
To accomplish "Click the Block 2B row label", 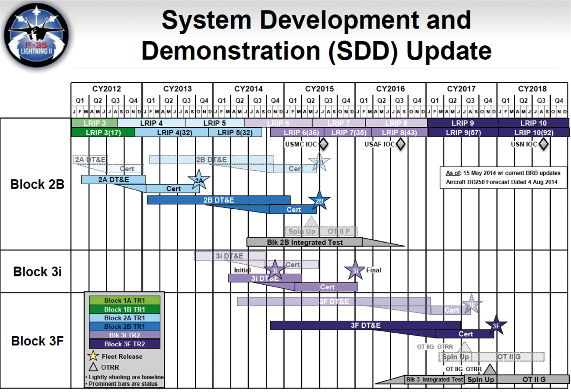I will 37,184.
